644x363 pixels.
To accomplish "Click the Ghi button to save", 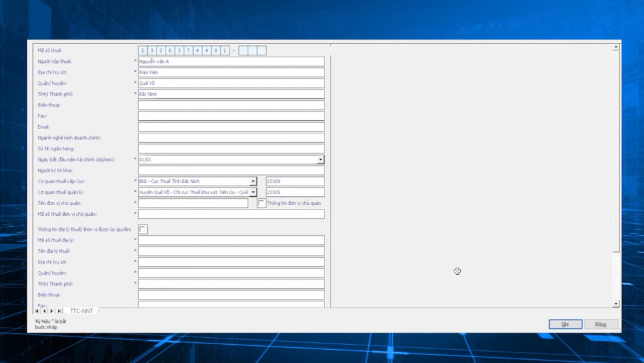I will point(565,325).
